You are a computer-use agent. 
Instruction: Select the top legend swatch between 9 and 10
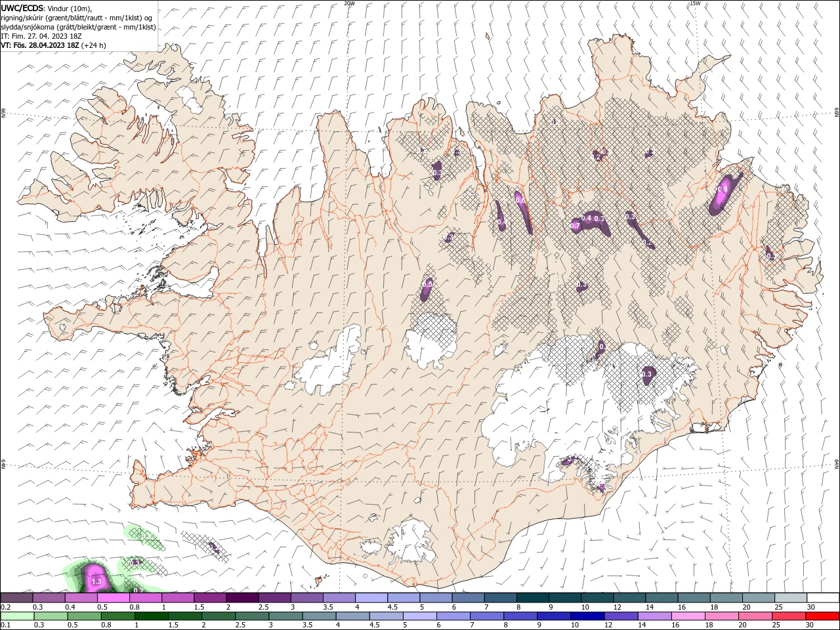pos(564,598)
